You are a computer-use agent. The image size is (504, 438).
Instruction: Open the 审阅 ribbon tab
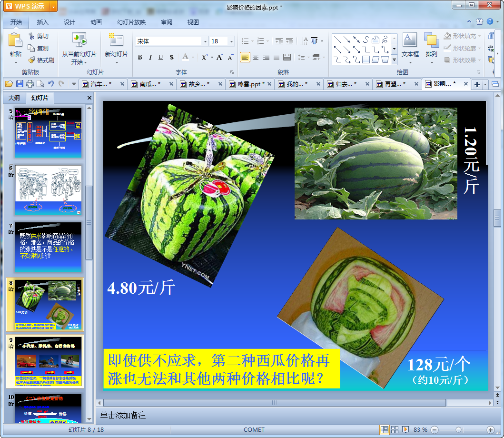(x=167, y=22)
